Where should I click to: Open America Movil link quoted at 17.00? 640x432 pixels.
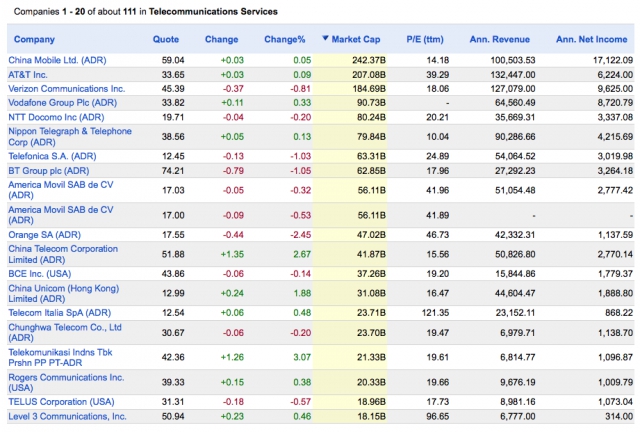61,215
